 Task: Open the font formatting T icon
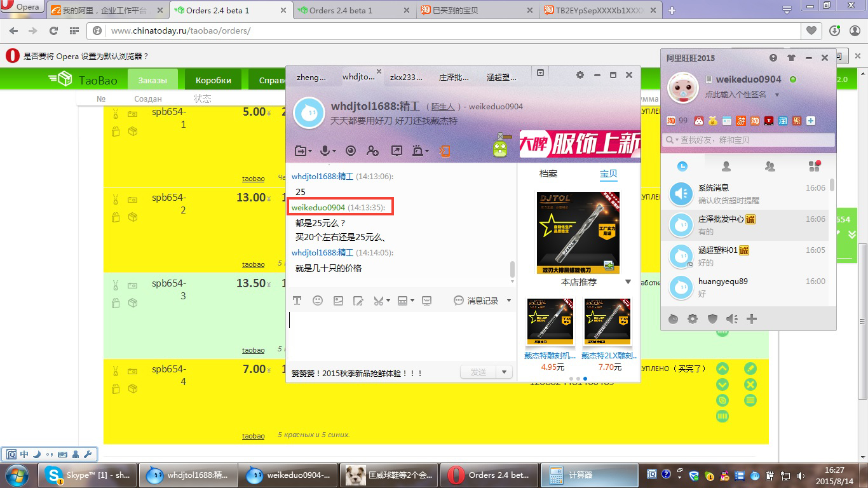click(297, 301)
